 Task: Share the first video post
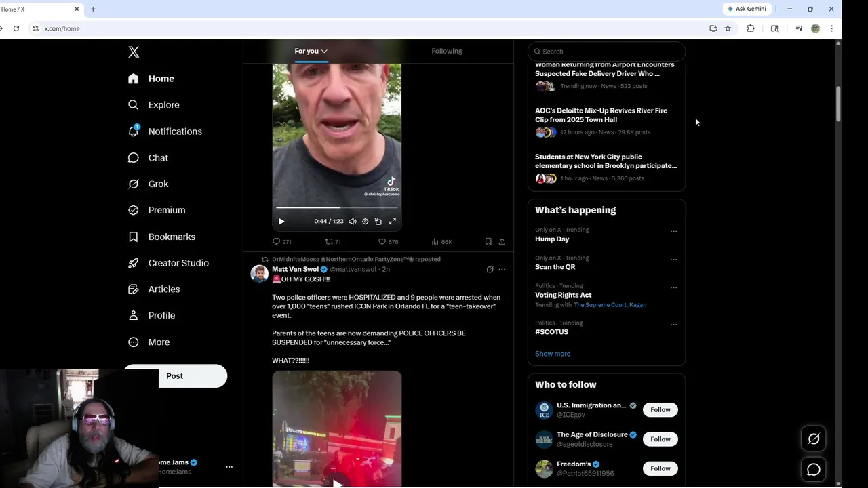[502, 241]
